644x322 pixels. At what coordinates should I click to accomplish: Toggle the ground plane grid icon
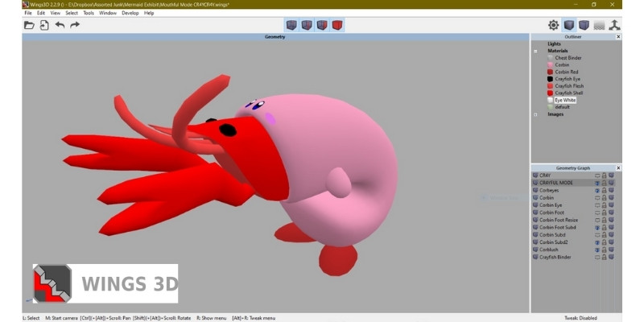click(x=599, y=26)
